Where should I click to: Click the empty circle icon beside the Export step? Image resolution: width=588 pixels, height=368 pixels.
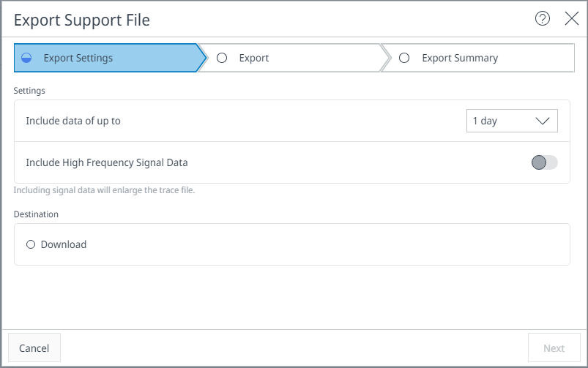(222, 59)
